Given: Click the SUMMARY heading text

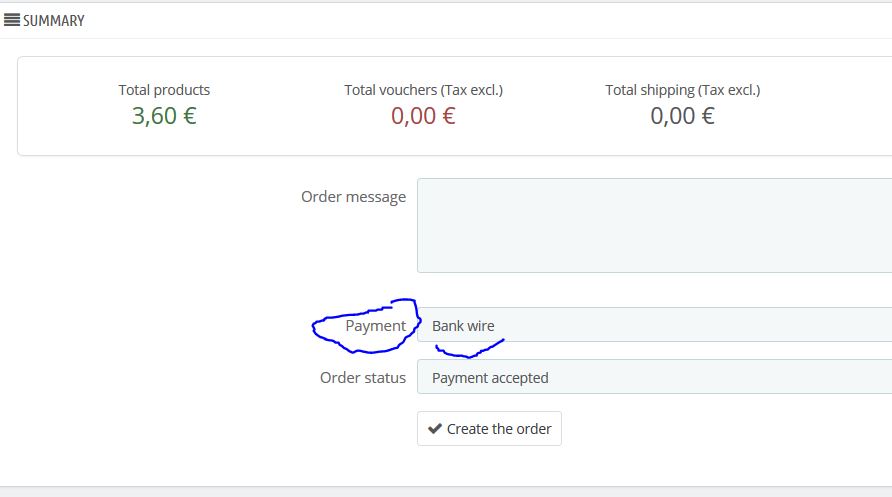Looking at the screenshot, I should pyautogui.click(x=53, y=20).
